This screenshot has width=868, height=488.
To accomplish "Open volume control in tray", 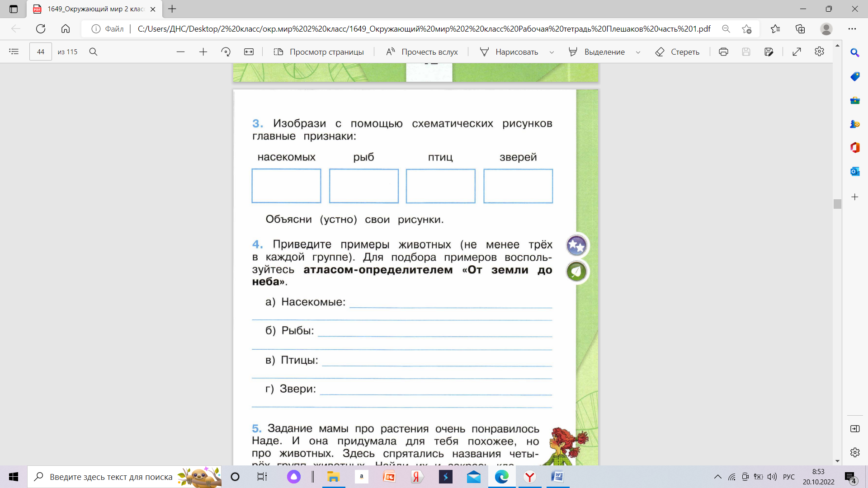I will pyautogui.click(x=772, y=477).
